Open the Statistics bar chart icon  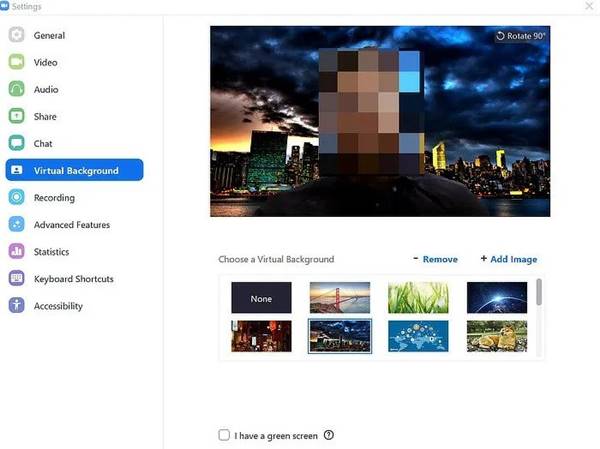(x=16, y=251)
